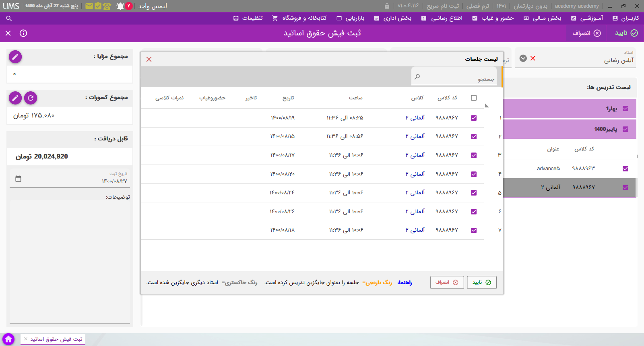Click انصراف in the purple toolbar

(586, 33)
